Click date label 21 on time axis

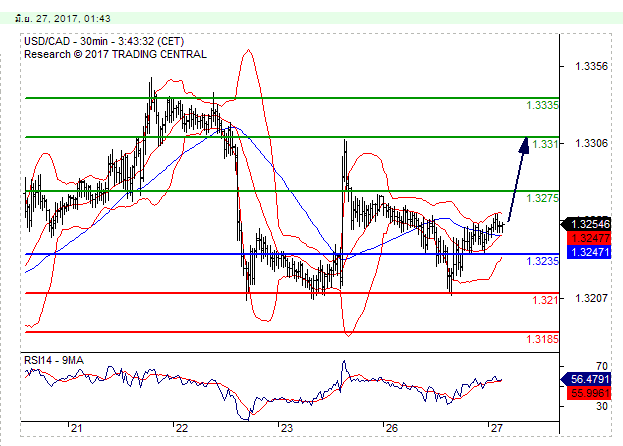tap(76, 428)
